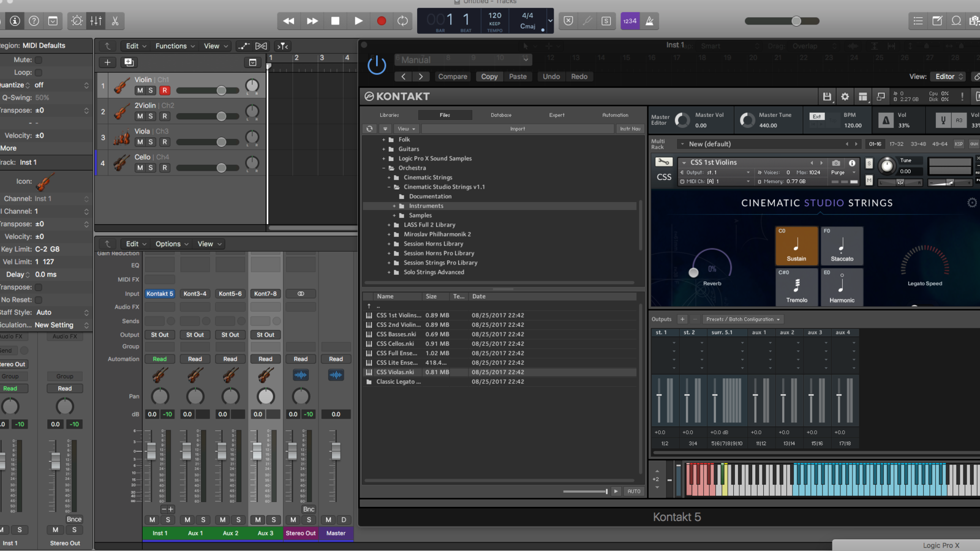980x551 pixels.
Task: Open the View Editor dropdown
Action: [x=948, y=77]
